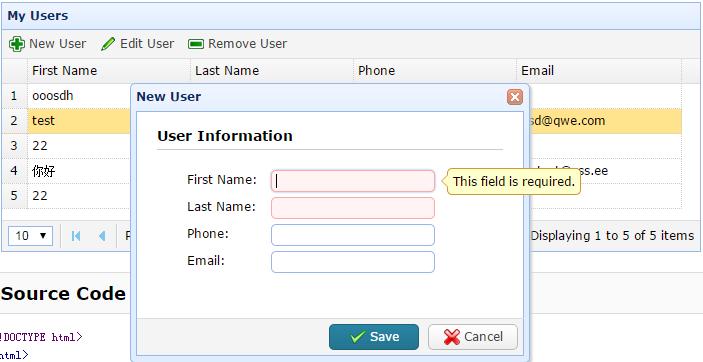The height and width of the screenshot is (362, 703).
Task: Go to previous page arrow icon
Action: [x=102, y=236]
